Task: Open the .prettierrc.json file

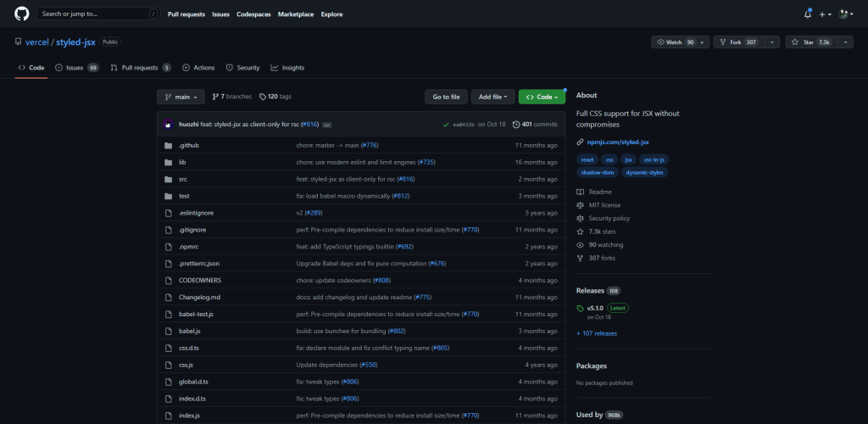Action: (x=198, y=264)
